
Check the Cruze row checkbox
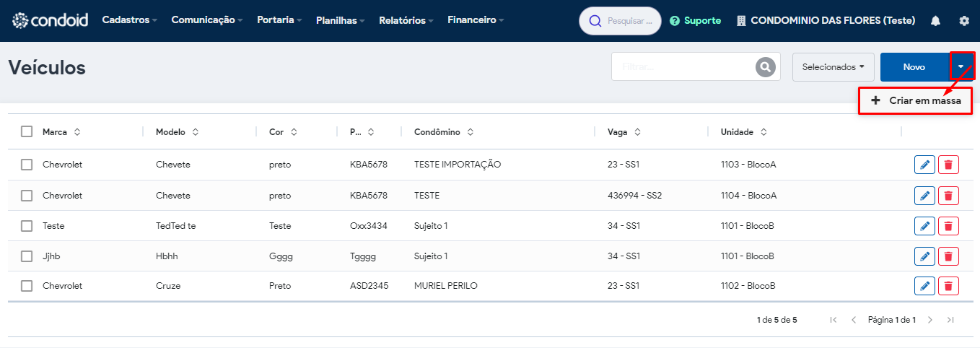[27, 286]
